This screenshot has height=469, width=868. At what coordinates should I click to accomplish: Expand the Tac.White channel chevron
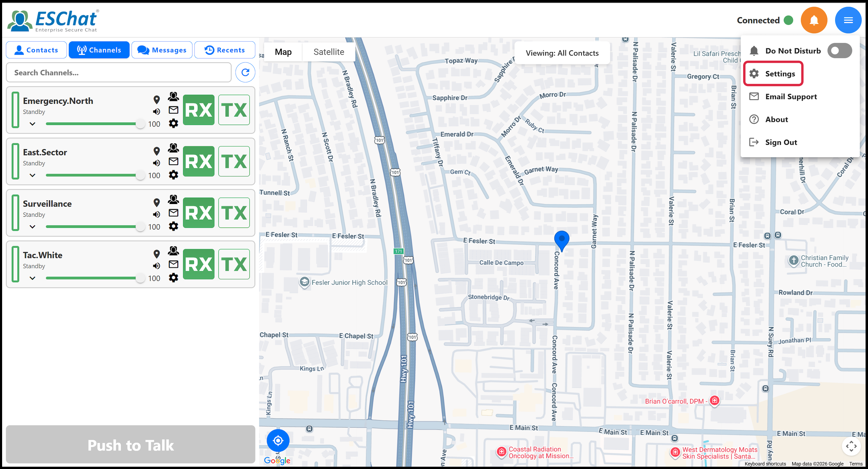tap(32, 278)
